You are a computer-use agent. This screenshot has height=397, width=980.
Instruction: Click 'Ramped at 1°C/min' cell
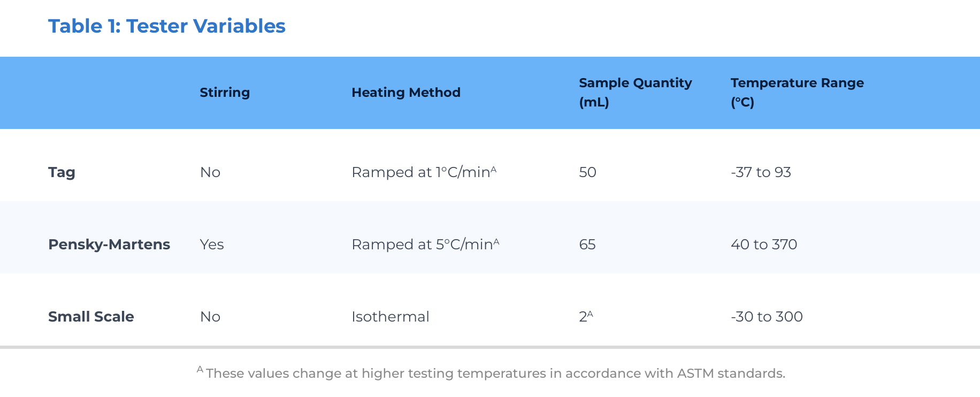coord(424,172)
